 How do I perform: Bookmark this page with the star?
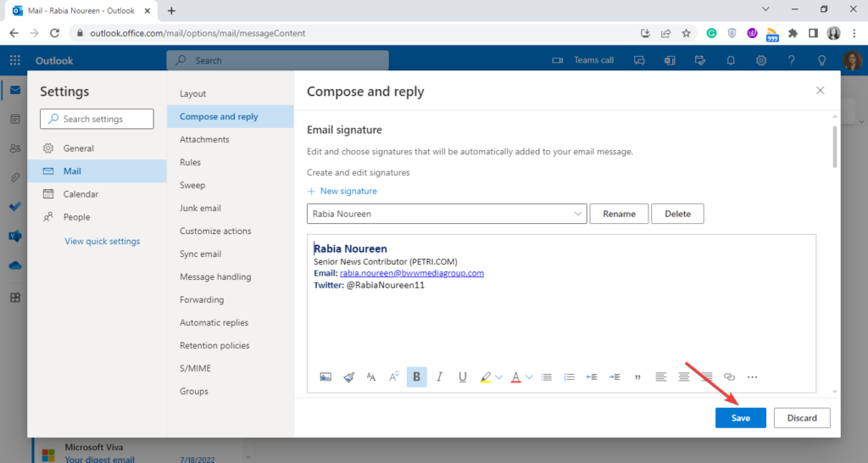point(687,33)
